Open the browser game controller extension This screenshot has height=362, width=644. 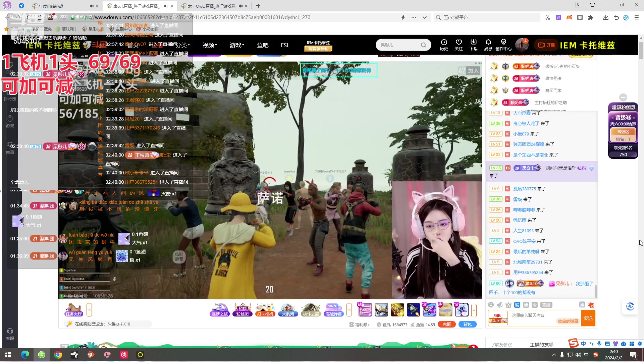pos(569,17)
